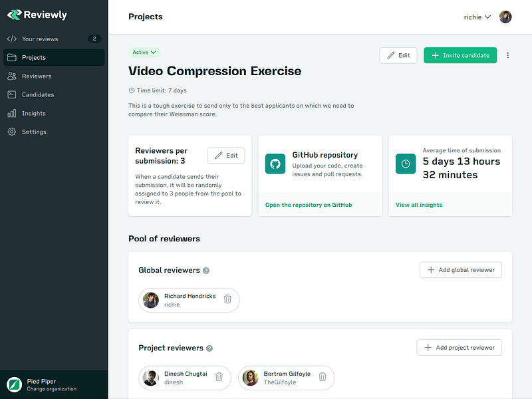
Task: Go to Reviewers page
Action: click(54, 76)
